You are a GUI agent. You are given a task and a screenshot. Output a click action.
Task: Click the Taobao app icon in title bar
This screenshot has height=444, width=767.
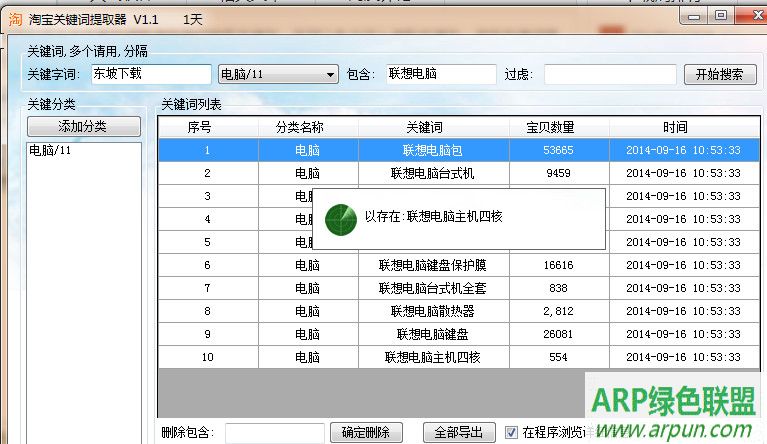(15, 20)
